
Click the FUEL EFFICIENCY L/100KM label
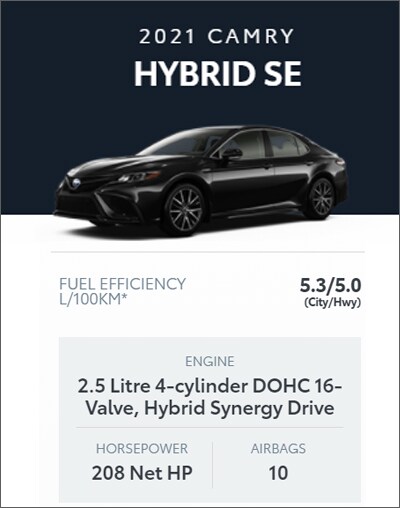point(122,291)
